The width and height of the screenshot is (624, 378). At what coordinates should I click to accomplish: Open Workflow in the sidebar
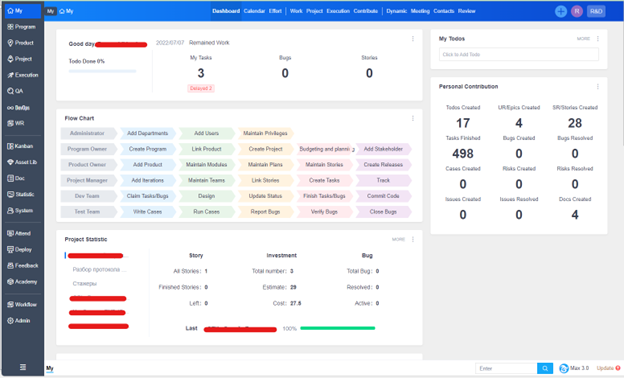pyautogui.click(x=22, y=304)
